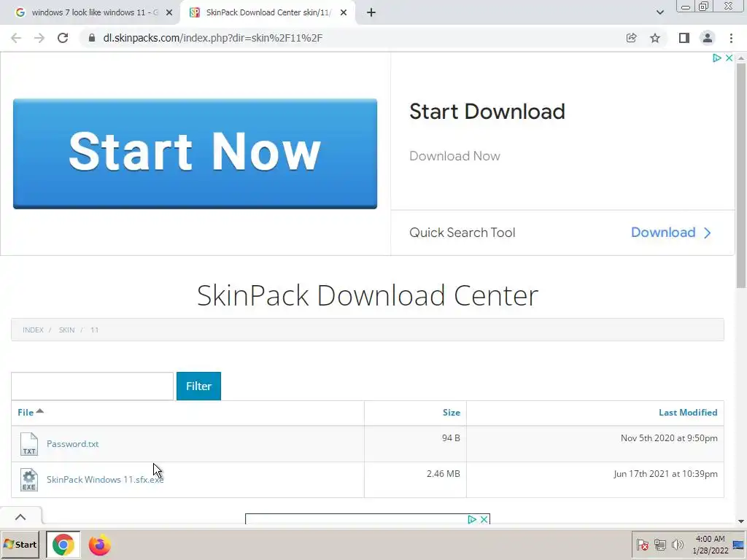747x560 pixels.
Task: Click the Download Now ad text
Action: [x=454, y=156]
